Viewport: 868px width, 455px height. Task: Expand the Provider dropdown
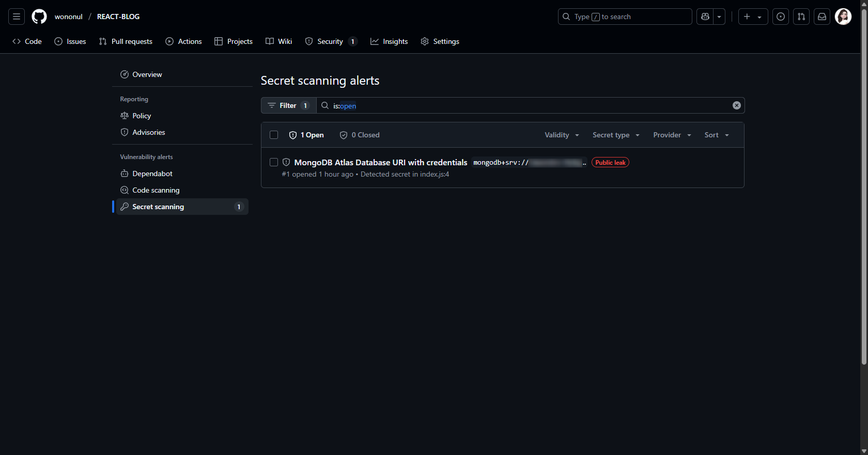[672, 135]
